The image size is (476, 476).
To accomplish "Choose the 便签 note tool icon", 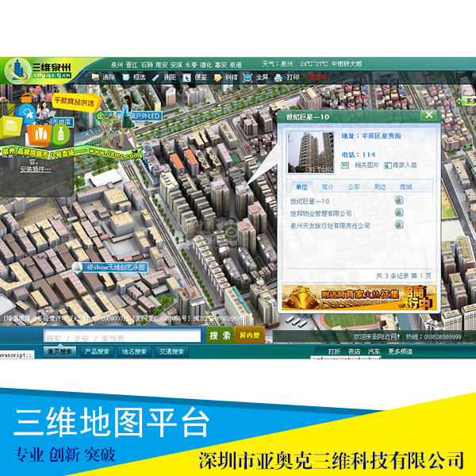I will coord(186,78).
